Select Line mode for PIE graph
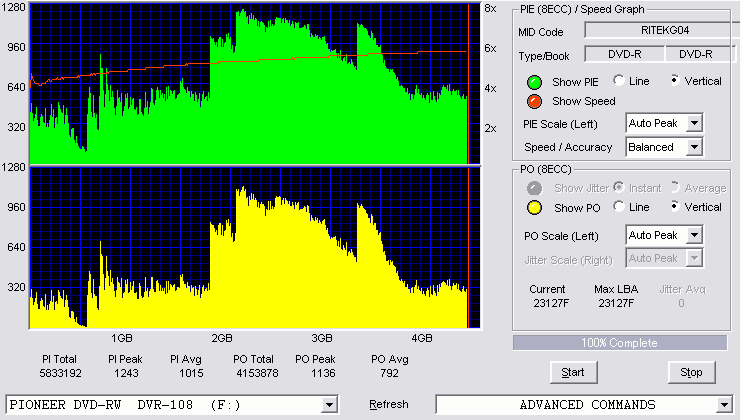 [618, 80]
